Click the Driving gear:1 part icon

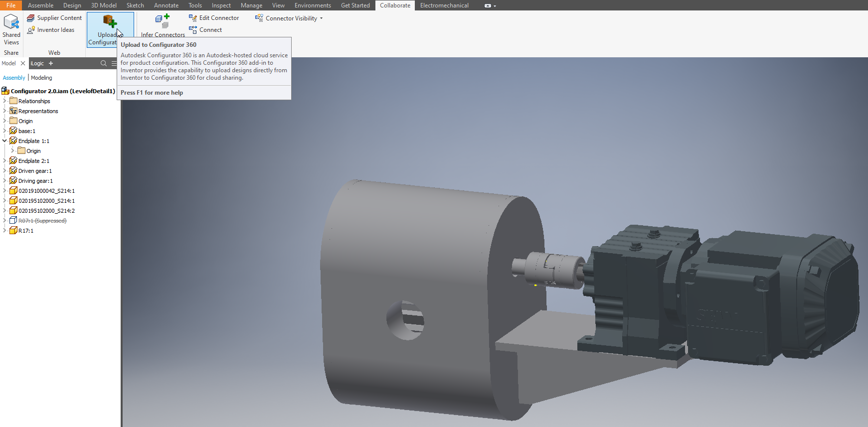coord(13,180)
